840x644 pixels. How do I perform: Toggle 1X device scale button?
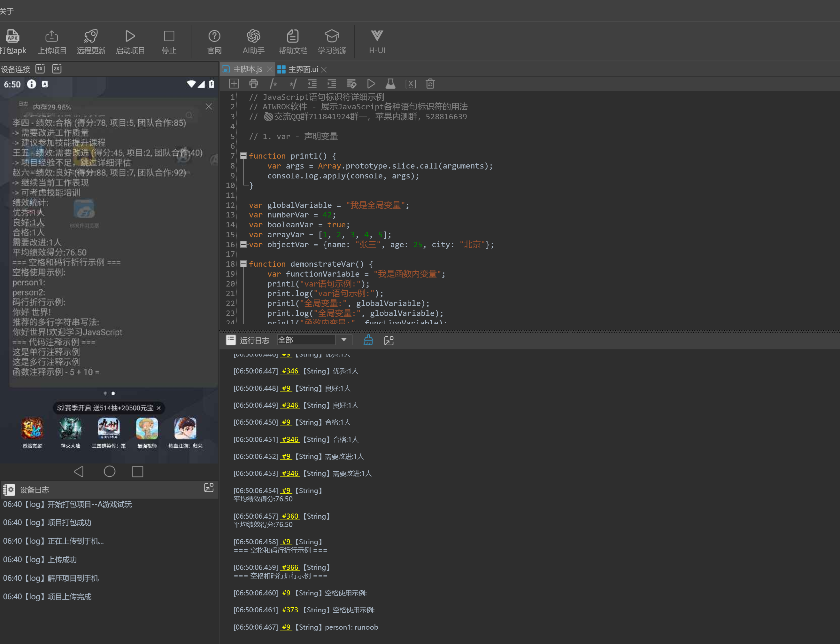click(x=40, y=69)
